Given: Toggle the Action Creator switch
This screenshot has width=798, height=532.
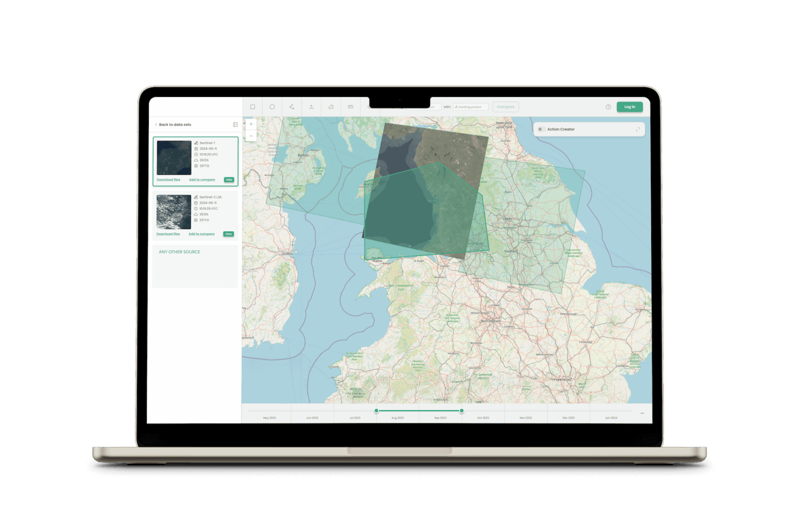Looking at the screenshot, I should tap(541, 130).
